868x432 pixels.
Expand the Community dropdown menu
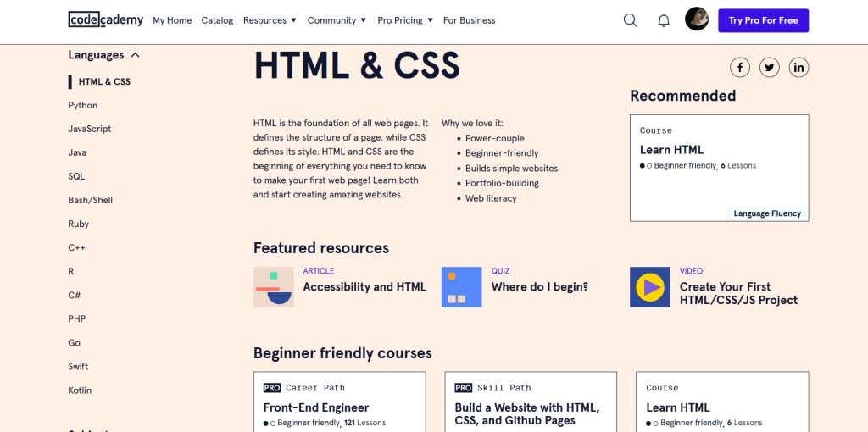point(337,20)
